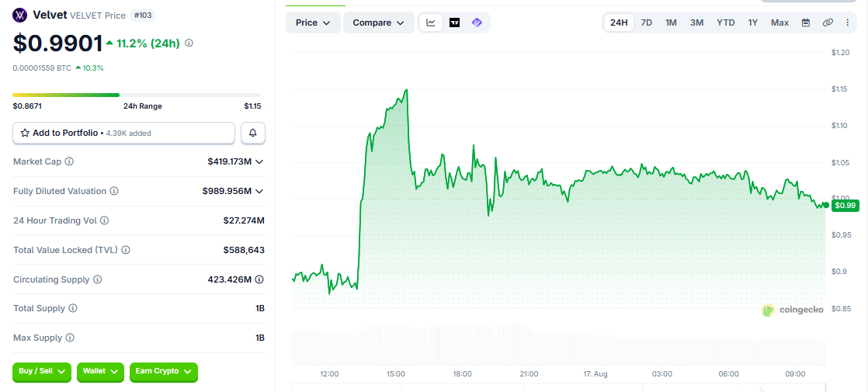
Task: Click the star in Add to Portfolio
Action: click(x=25, y=133)
